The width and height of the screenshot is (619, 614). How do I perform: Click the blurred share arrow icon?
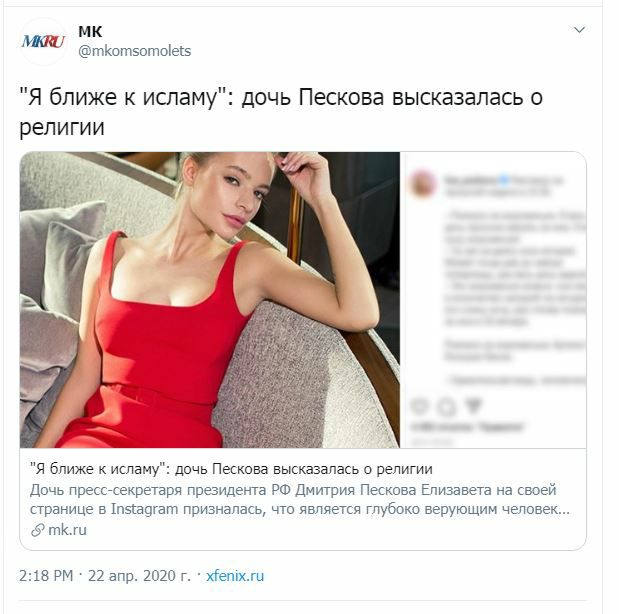[x=473, y=406]
